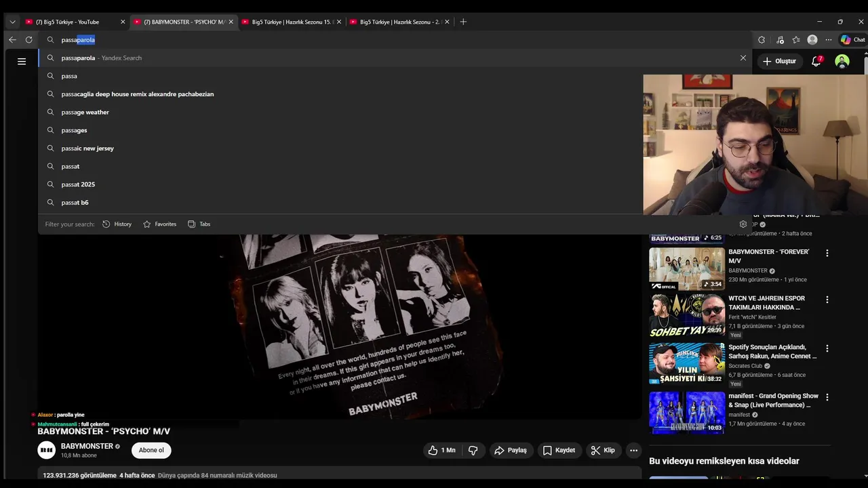Screen dimensions: 868x488
Task: Filter search by Favorites
Action: click(159, 224)
